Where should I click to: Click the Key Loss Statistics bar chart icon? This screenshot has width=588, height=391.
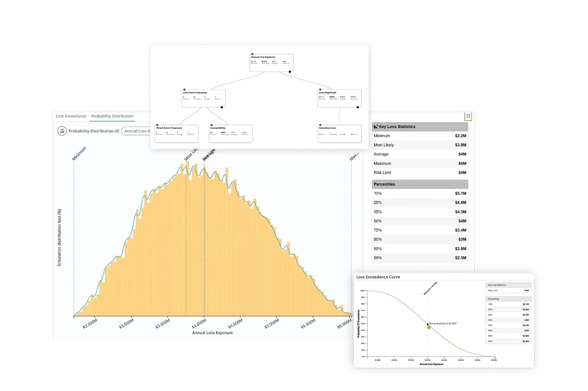point(376,127)
